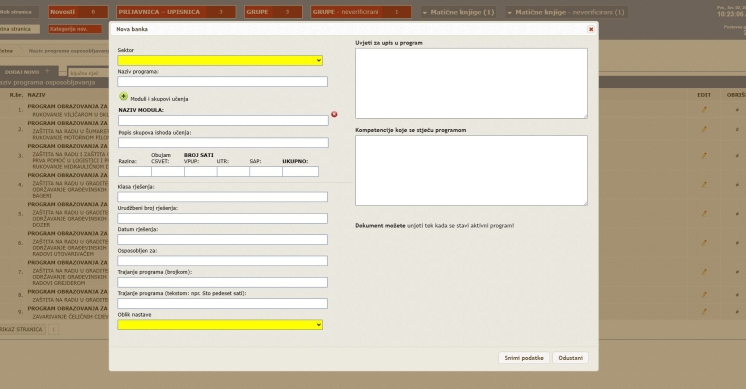Click the Kategorije nov. button
This screenshot has width=746, height=389.
(75, 29)
